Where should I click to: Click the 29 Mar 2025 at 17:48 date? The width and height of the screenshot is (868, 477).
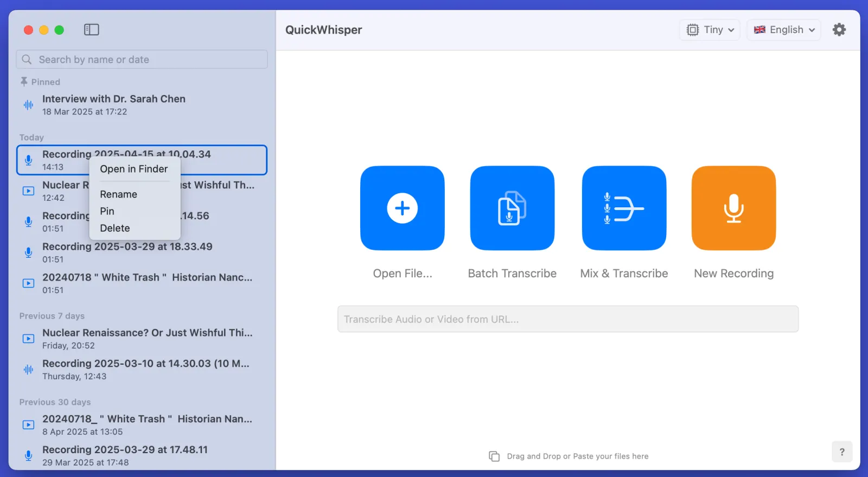tap(86, 463)
